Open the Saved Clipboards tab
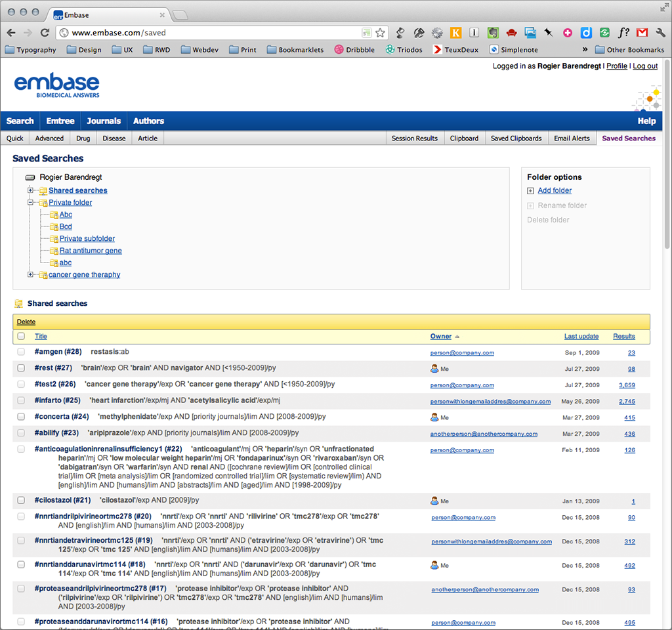The height and width of the screenshot is (630, 672). 516,138
